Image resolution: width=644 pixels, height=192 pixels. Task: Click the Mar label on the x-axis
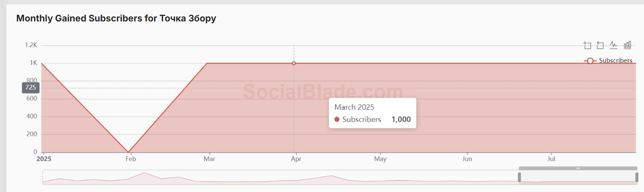(x=209, y=159)
